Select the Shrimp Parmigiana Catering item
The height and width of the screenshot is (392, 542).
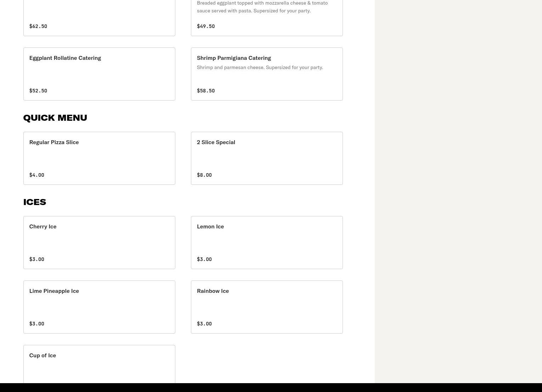267,74
